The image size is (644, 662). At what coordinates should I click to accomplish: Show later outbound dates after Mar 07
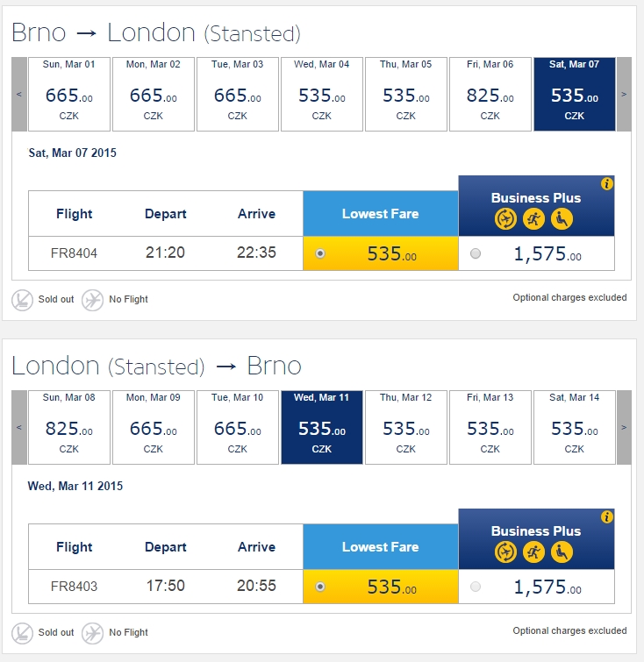click(x=624, y=94)
